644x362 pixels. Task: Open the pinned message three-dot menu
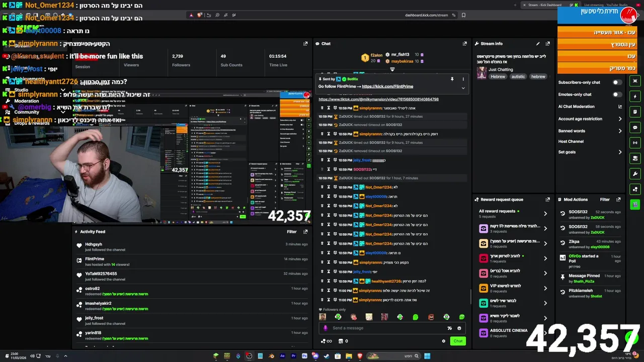[x=463, y=79]
